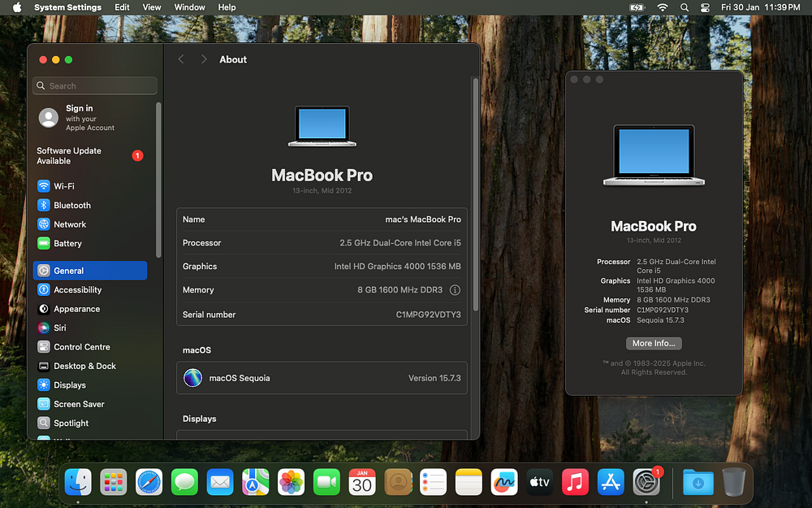Screen dimensions: 812x508
Task: Select Siri in the settings sidebar
Action: 59,328
